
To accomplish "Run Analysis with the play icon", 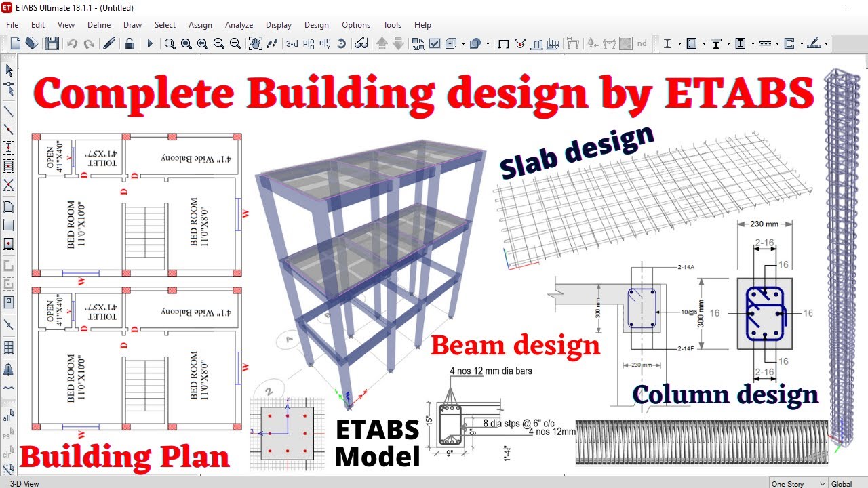I will [150, 43].
